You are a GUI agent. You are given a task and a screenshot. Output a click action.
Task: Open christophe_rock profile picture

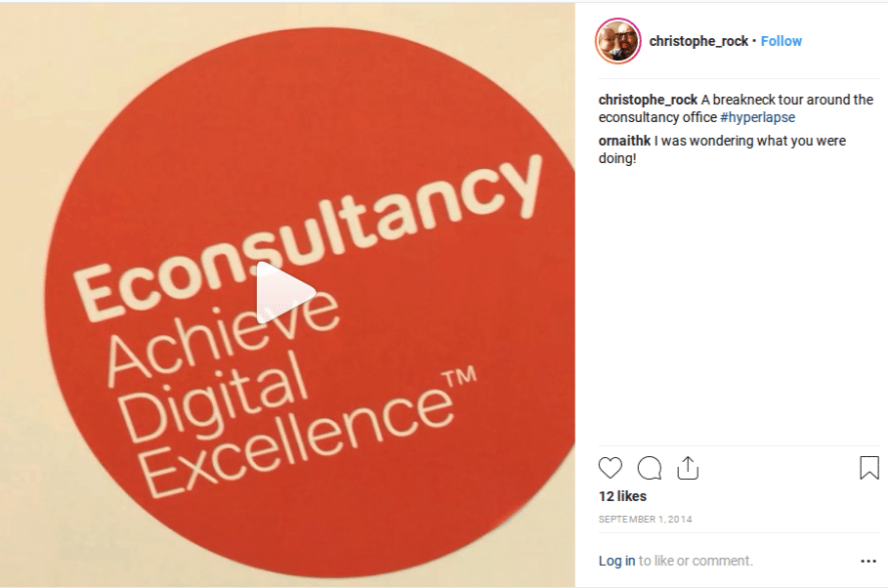click(x=617, y=41)
